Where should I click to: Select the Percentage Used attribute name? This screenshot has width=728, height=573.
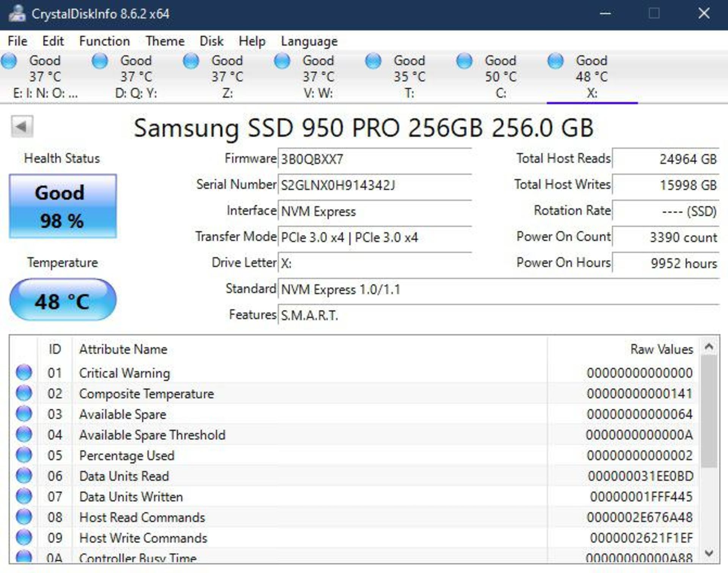point(127,455)
